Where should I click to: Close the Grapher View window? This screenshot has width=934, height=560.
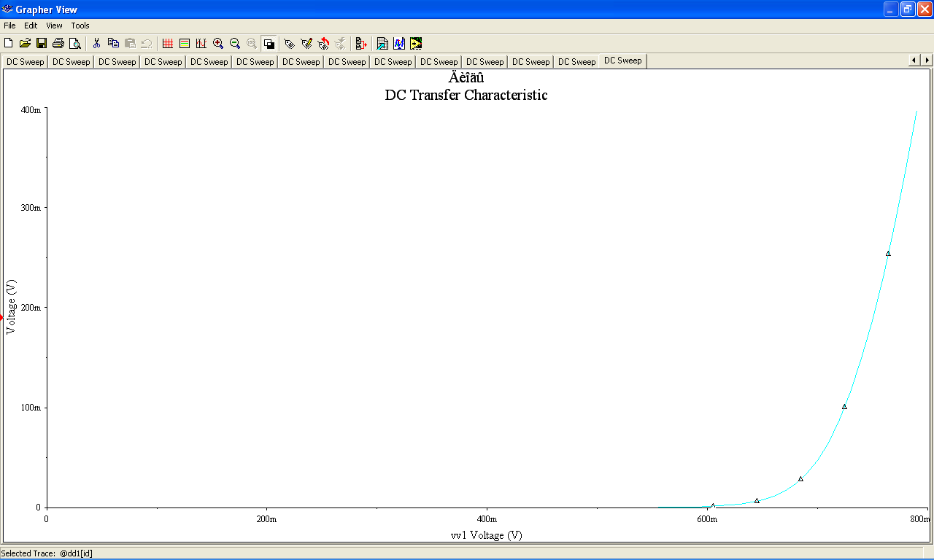pos(925,9)
